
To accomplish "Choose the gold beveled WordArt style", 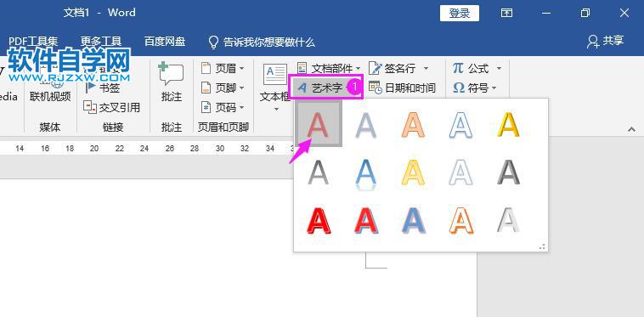I will [508, 124].
